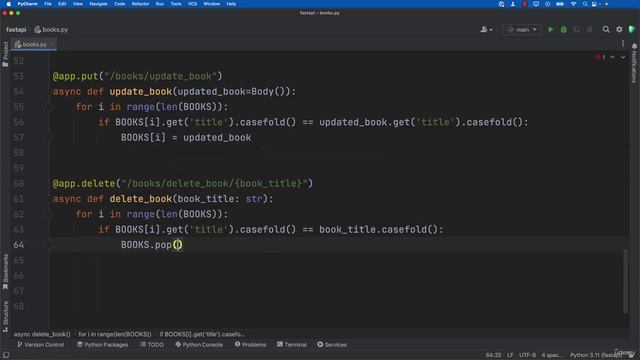Click the screen mirroring display icon in menu bar
The image size is (640, 360).
[x=536, y=4]
